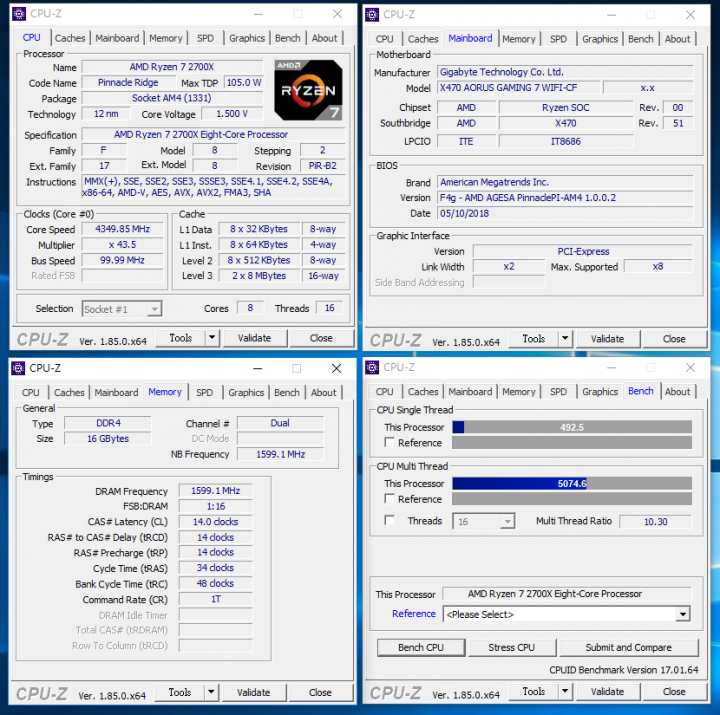Click single thread This Processor bar 492.5

click(572, 427)
